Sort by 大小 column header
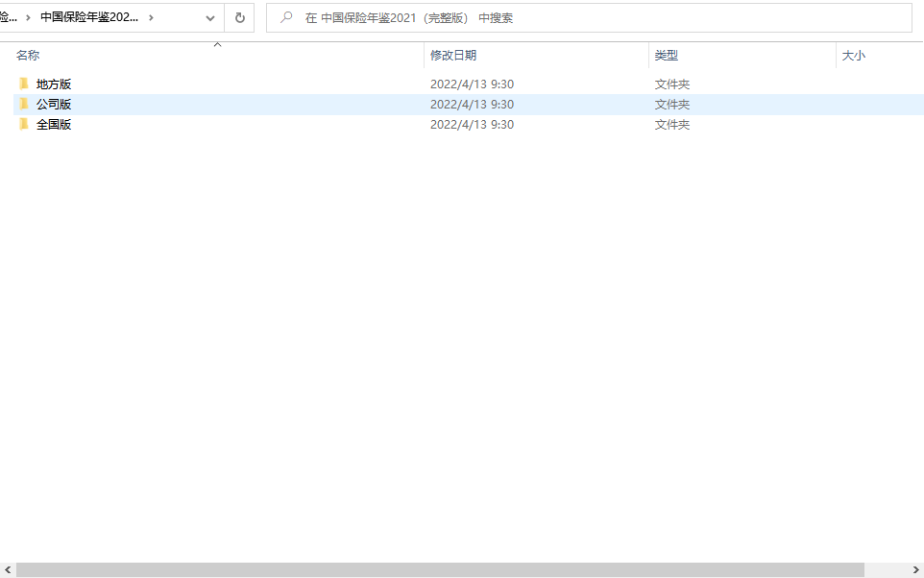 point(853,56)
